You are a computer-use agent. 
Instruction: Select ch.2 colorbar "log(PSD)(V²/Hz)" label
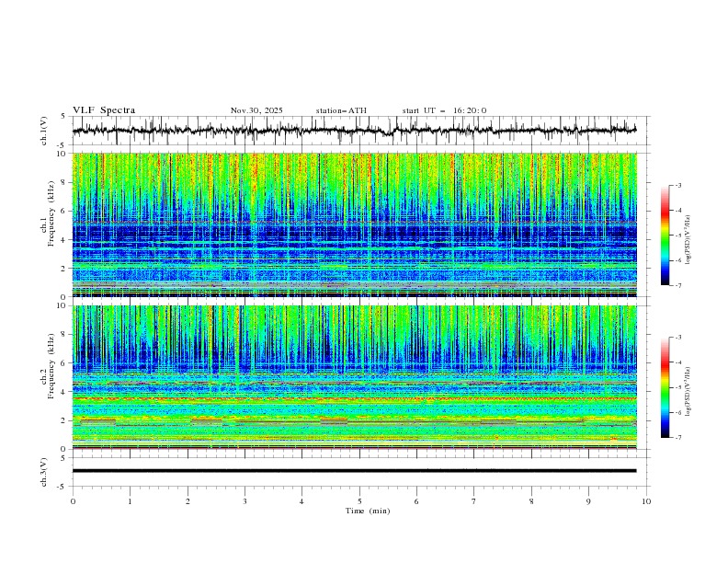point(688,391)
